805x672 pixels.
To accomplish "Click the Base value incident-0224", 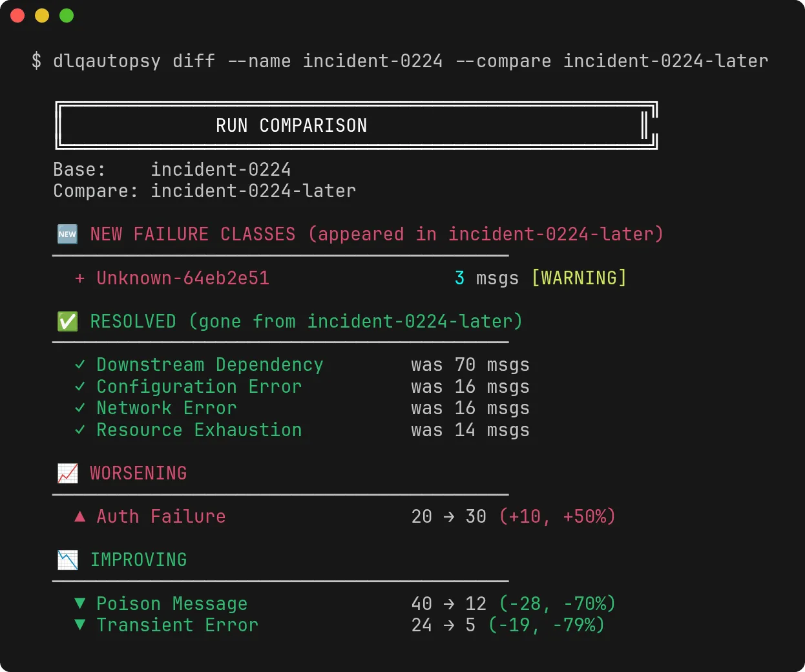I will (x=221, y=169).
